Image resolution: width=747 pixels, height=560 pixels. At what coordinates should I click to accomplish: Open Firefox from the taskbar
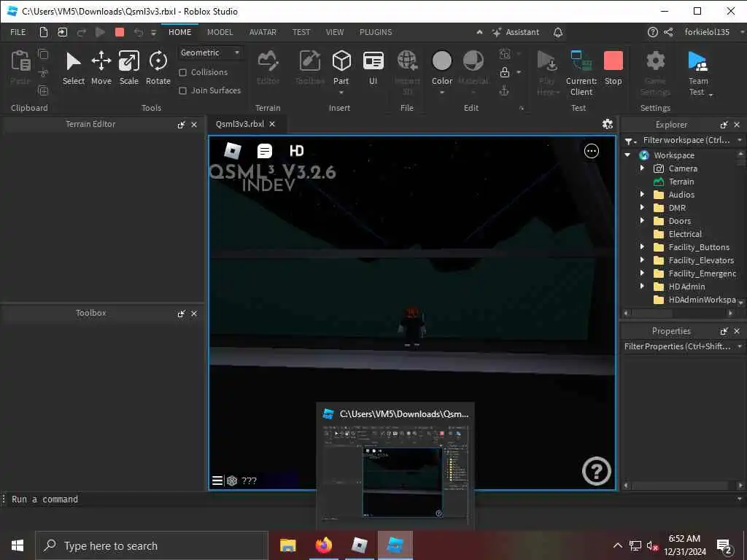pyautogui.click(x=323, y=545)
